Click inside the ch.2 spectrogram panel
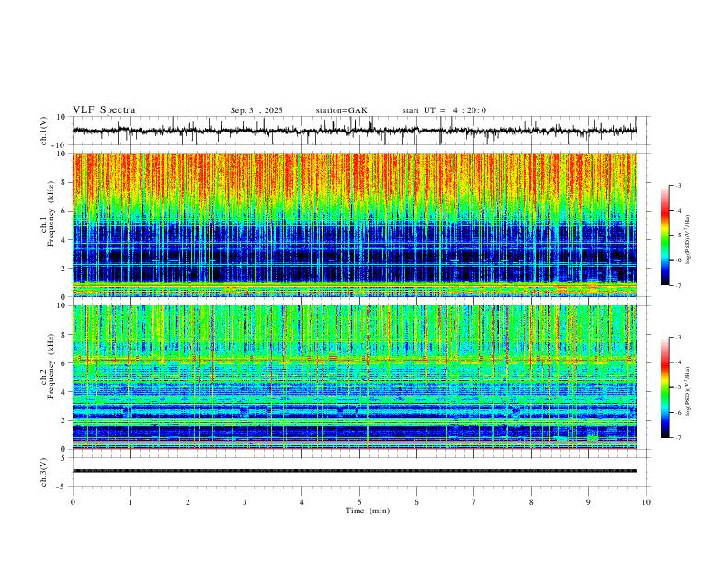The width and height of the screenshot is (728, 563). pyautogui.click(x=354, y=377)
